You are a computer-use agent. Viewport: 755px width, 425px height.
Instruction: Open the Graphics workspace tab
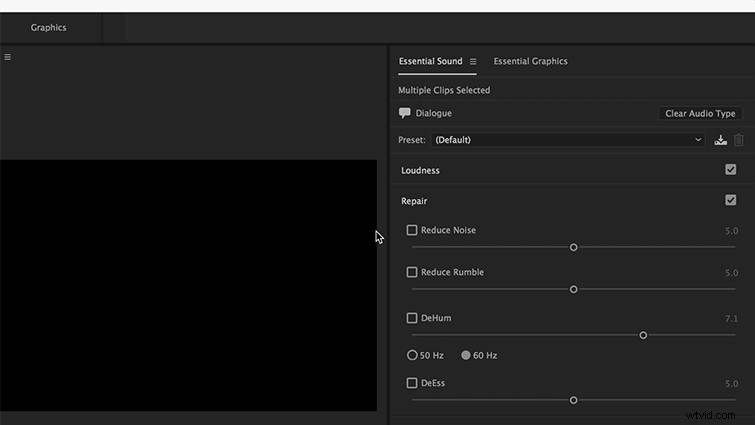[x=49, y=27]
